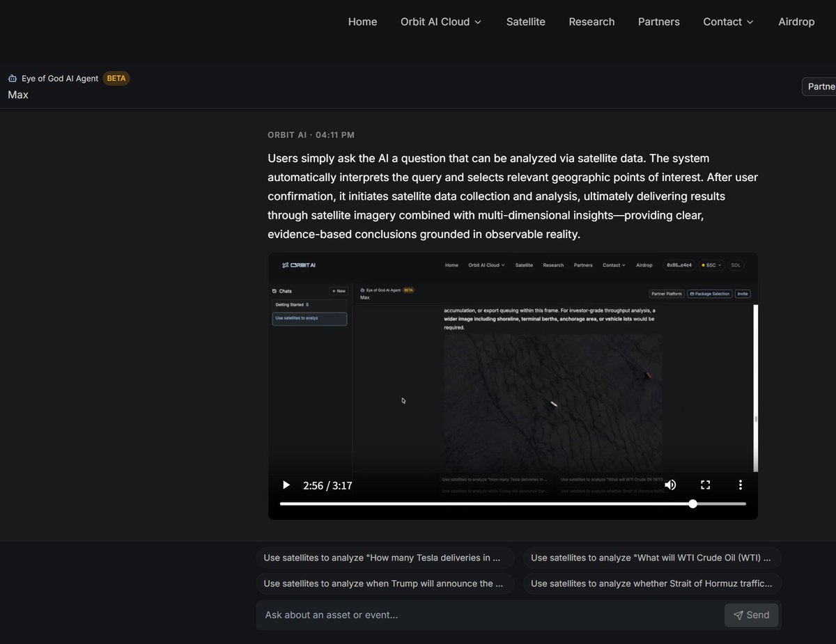This screenshot has height=644, width=836.
Task: Open the Contact menu
Action: pos(729,22)
